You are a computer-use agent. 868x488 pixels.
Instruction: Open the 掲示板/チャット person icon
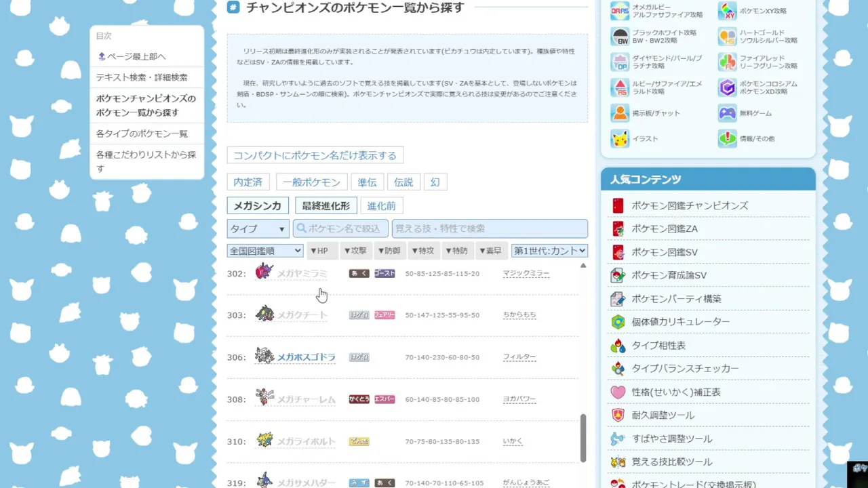[620, 113]
